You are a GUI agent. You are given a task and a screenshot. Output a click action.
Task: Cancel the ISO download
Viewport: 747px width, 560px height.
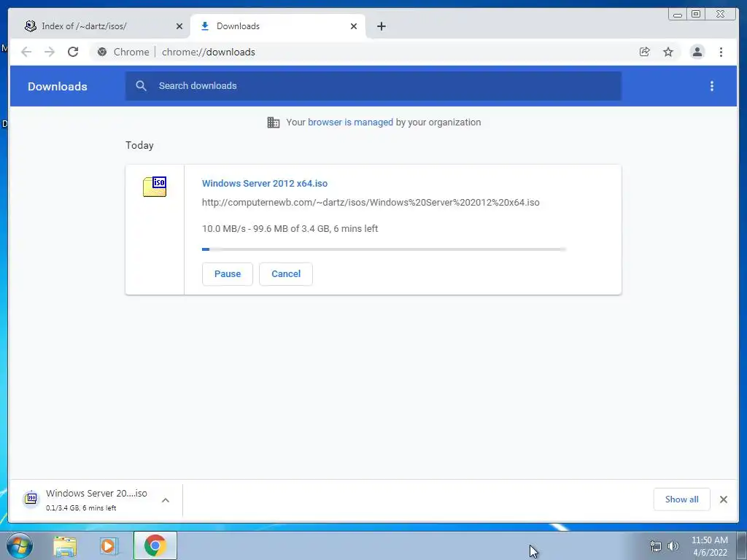tap(286, 274)
